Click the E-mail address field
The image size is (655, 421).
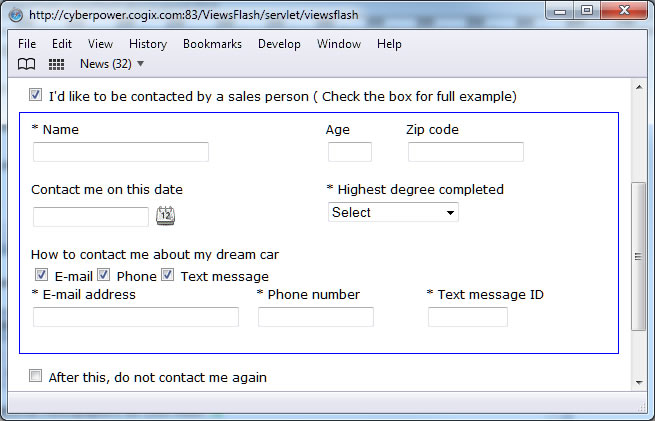(136, 317)
